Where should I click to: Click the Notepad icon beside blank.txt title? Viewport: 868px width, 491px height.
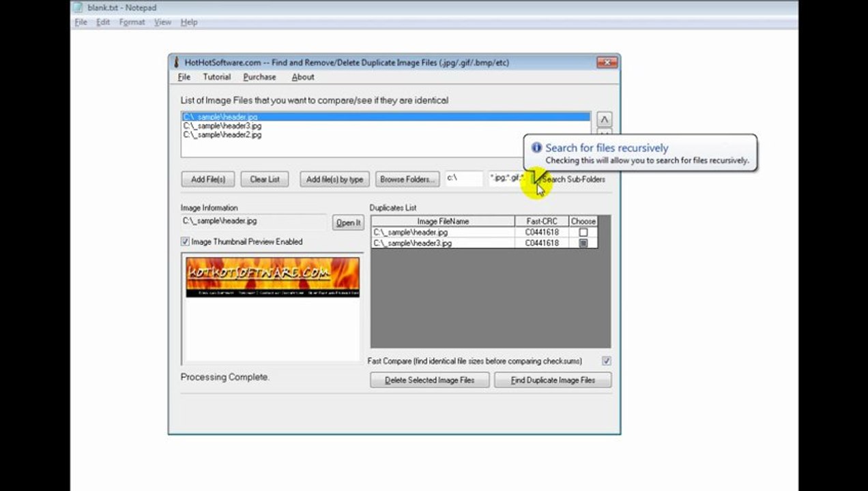[x=78, y=8]
